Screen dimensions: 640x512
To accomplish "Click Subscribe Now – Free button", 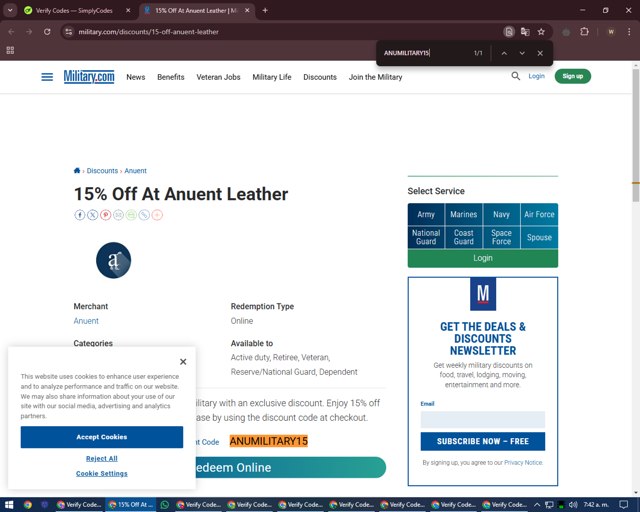I will (x=483, y=441).
